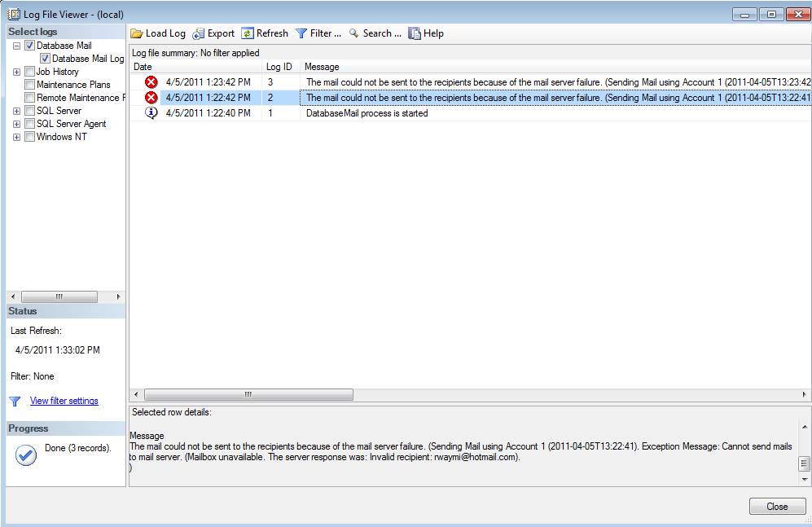Click the 'Job History' tree label
The height and width of the screenshot is (527, 812).
point(58,72)
